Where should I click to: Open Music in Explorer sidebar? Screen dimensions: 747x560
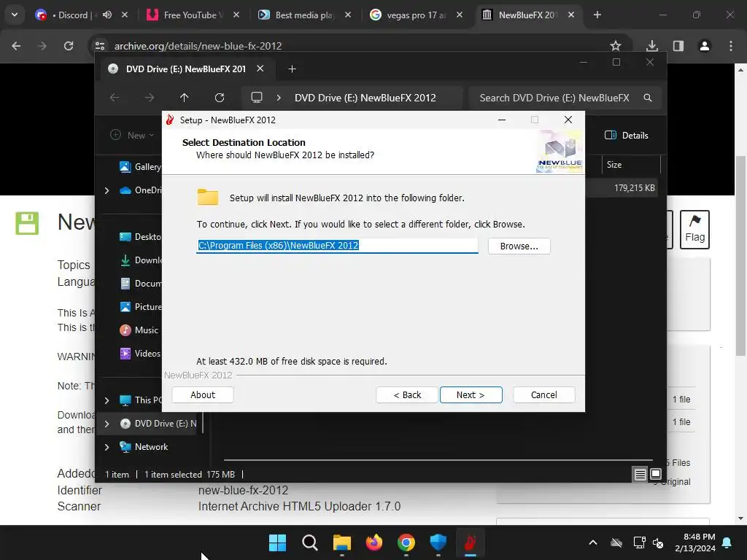click(x=139, y=330)
